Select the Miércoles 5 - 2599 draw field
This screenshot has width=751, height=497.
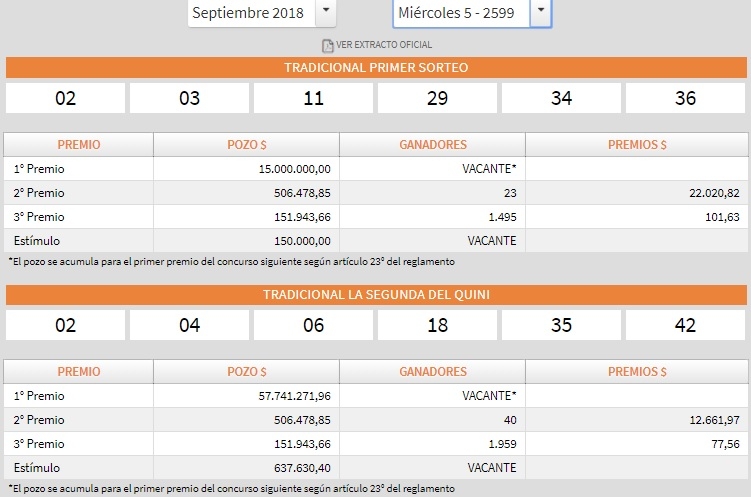point(460,13)
